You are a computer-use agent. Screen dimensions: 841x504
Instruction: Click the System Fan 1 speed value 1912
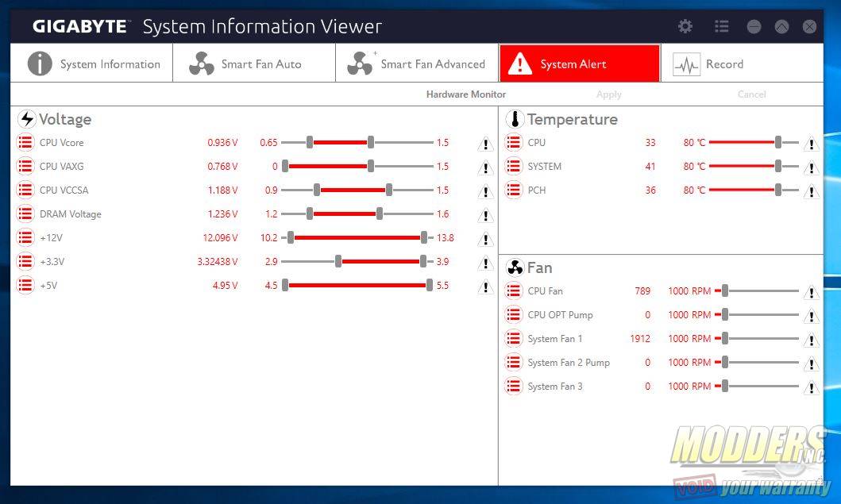(640, 339)
